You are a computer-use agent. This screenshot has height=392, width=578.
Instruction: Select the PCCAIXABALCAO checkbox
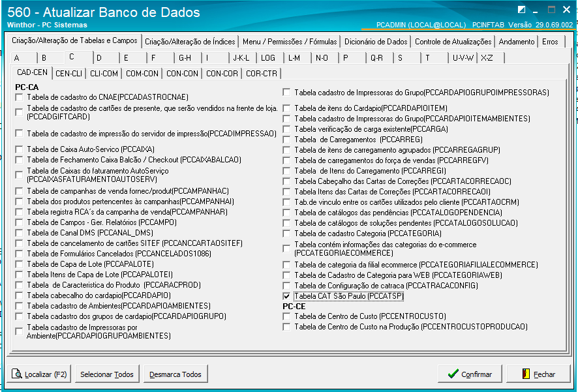point(19,160)
